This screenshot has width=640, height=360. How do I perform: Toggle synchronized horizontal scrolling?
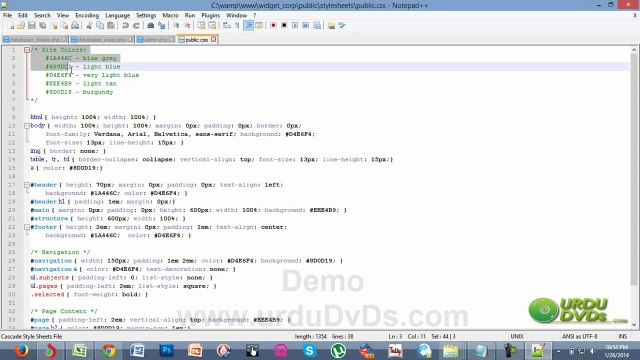212,26
